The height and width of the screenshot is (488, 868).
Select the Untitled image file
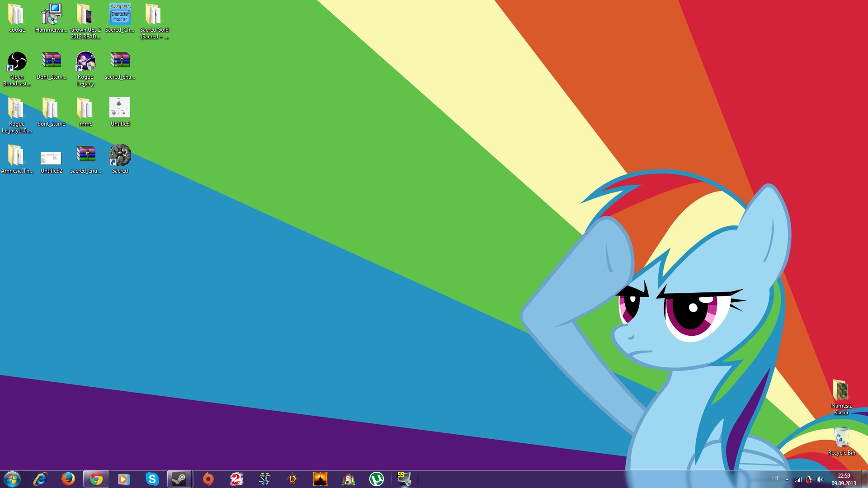[120, 113]
